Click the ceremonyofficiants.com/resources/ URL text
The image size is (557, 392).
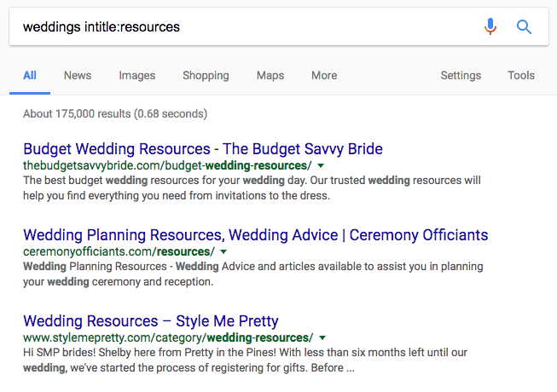point(119,251)
